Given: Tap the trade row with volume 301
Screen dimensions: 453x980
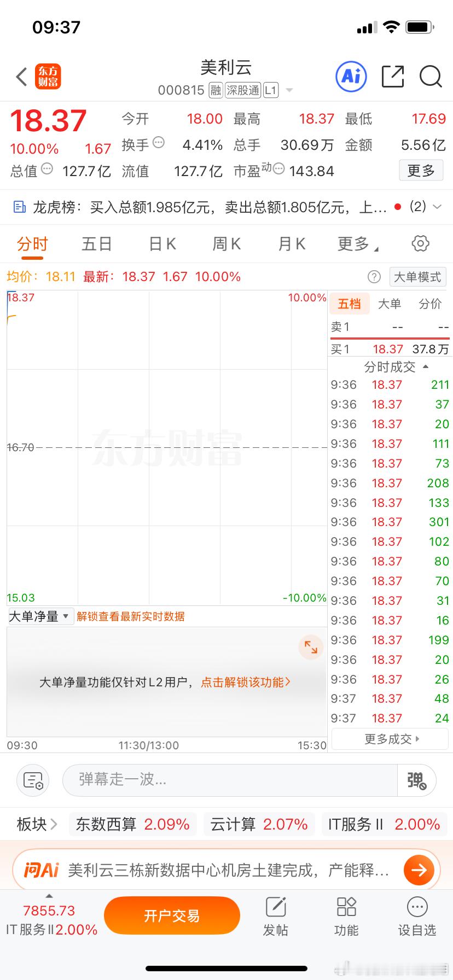Looking at the screenshot, I should [390, 522].
